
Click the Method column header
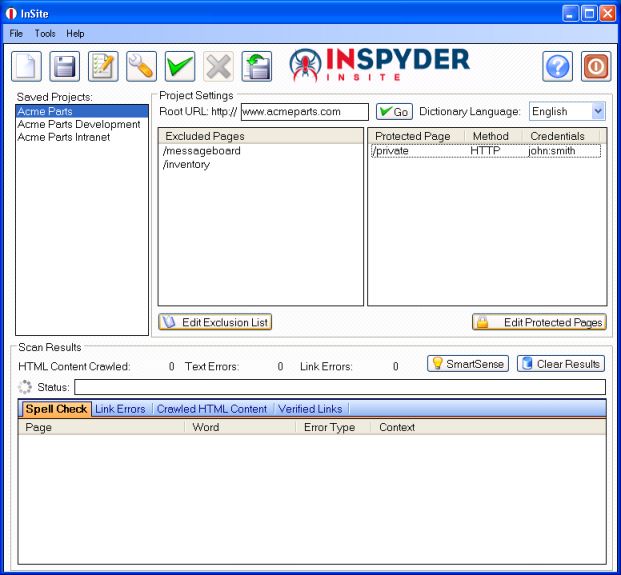pyautogui.click(x=493, y=136)
